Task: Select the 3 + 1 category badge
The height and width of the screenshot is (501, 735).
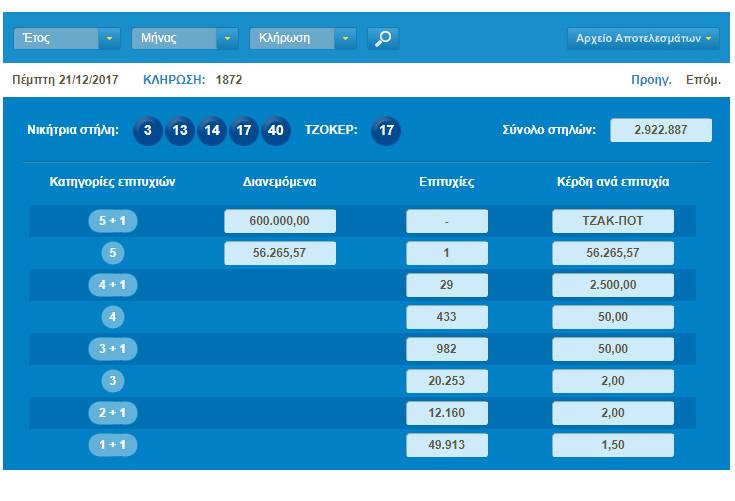Action: coord(112,349)
